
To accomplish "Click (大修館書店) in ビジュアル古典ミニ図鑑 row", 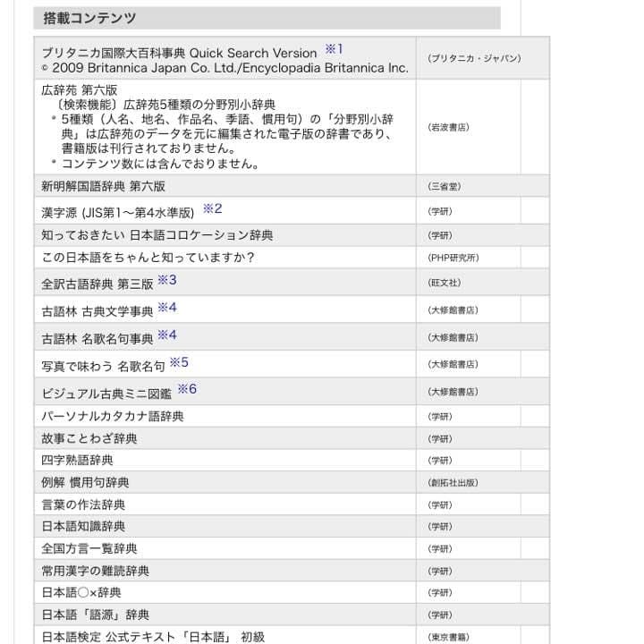I will [x=453, y=392].
